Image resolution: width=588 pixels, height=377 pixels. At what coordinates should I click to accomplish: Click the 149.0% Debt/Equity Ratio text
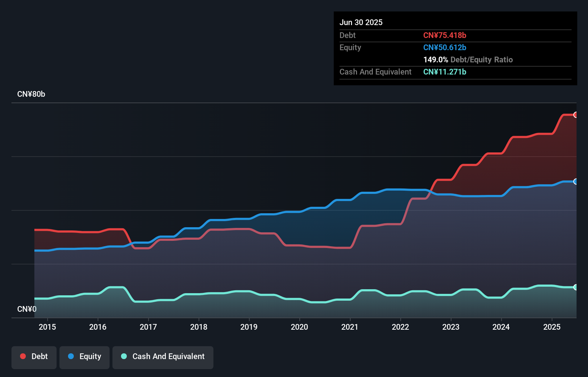(468, 59)
